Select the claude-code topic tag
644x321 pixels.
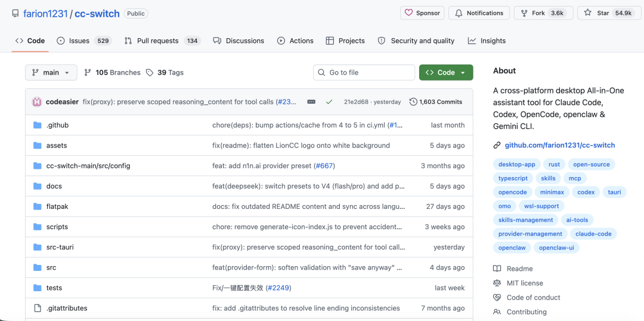[593, 234]
